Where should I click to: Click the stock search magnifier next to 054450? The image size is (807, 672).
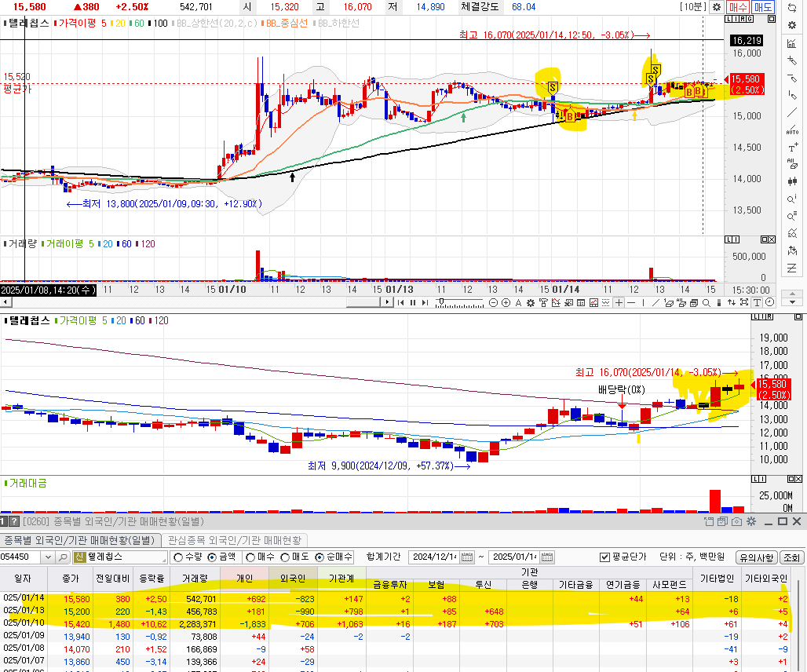[62, 557]
